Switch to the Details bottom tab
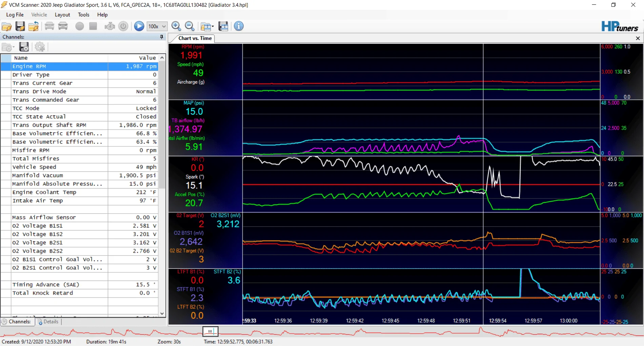The width and height of the screenshot is (644, 346). 48,322
